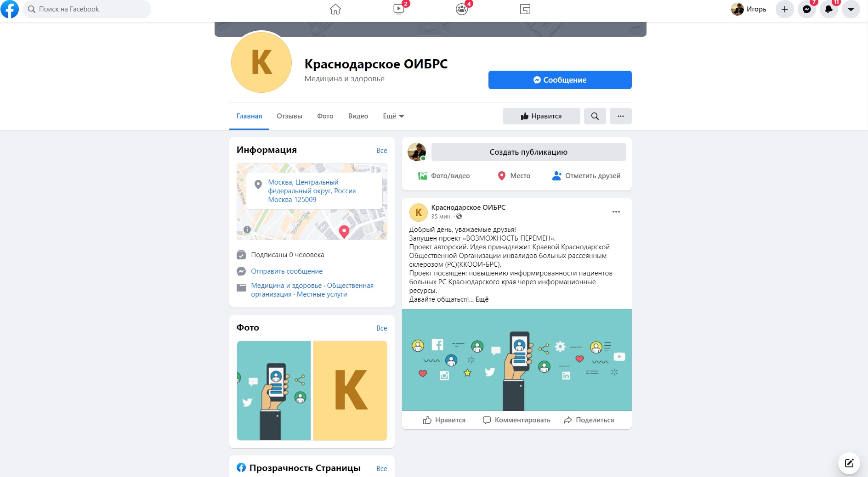Image resolution: width=868 pixels, height=477 pixels.
Task: Open the post's three-dot options menu
Action: [616, 212]
